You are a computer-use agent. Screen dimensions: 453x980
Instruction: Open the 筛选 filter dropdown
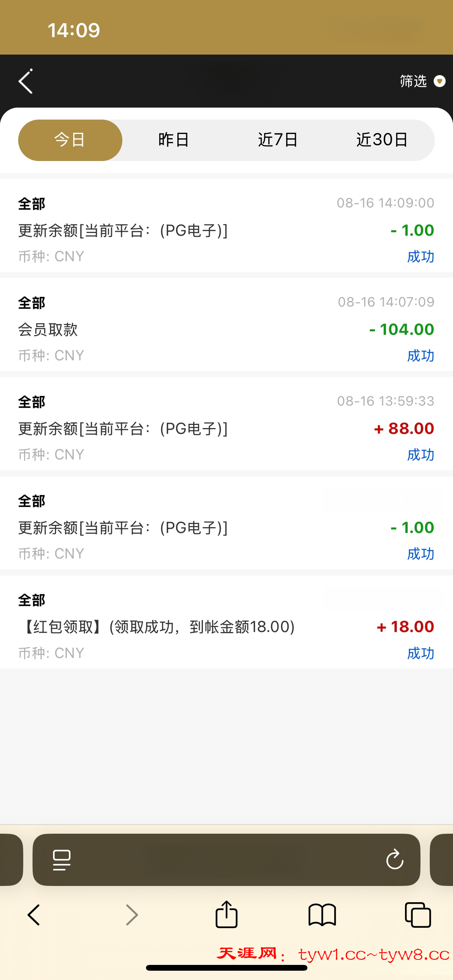coord(414,81)
